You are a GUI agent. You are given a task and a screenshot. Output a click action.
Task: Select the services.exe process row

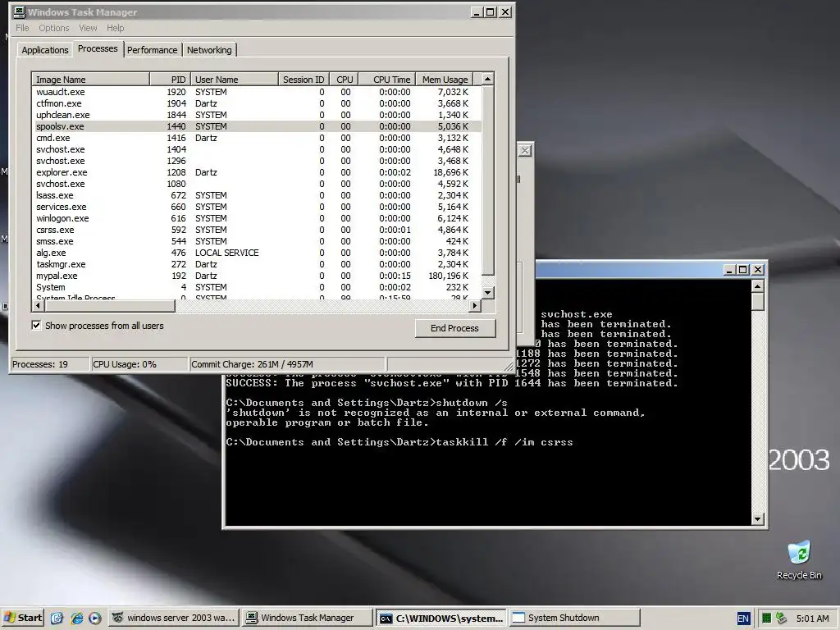tap(257, 207)
